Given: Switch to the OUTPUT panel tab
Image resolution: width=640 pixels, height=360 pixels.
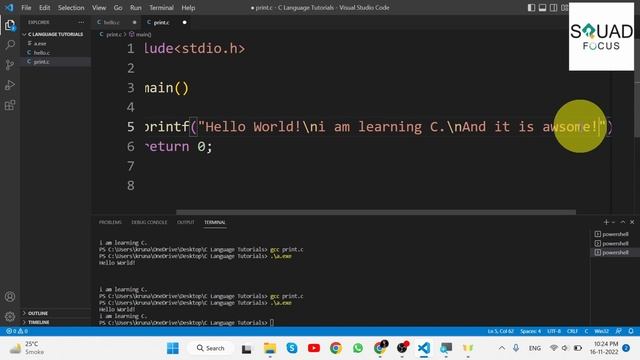Looking at the screenshot, I should pos(186,222).
